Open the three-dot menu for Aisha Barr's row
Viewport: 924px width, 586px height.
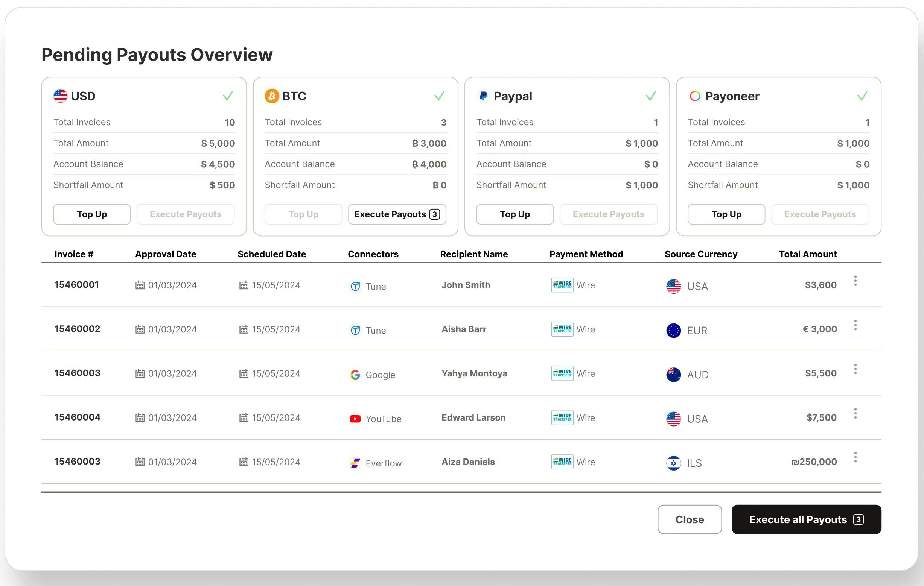(x=855, y=325)
